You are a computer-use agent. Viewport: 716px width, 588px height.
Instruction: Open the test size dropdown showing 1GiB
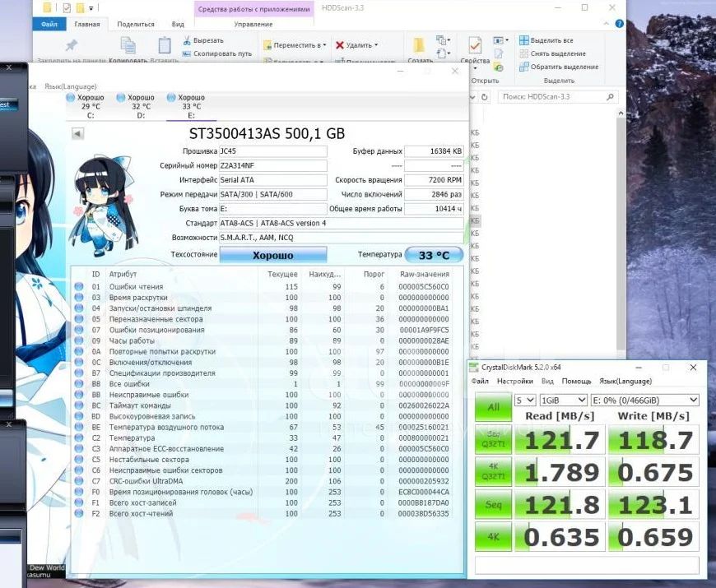tap(563, 400)
